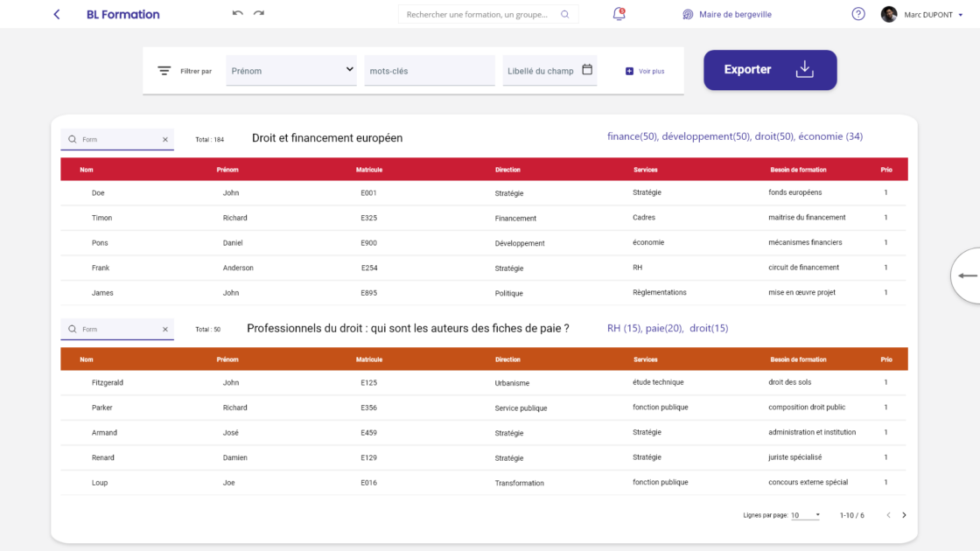The height and width of the screenshot is (551, 980).
Task: Open the side panel arrow handle
Action: pos(966,275)
